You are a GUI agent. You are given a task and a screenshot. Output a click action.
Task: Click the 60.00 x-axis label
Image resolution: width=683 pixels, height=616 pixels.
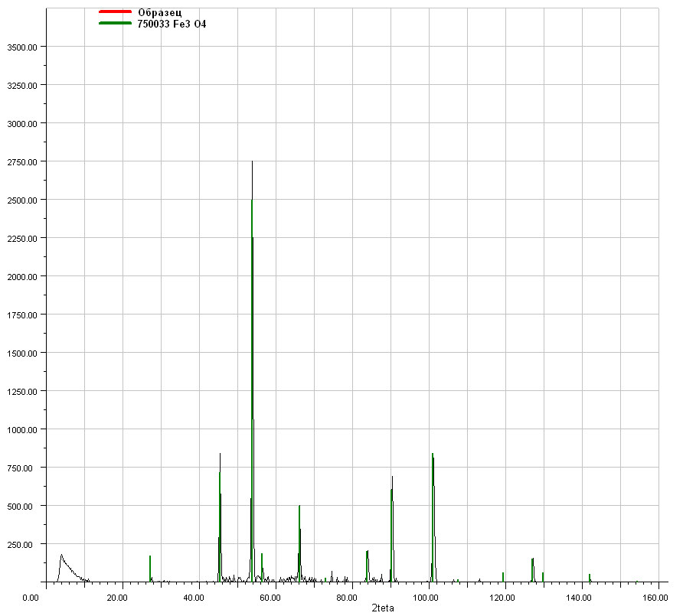(270, 598)
